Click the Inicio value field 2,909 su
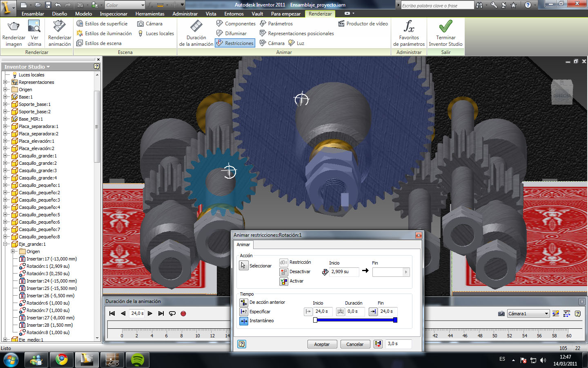The width and height of the screenshot is (588, 368). (344, 272)
